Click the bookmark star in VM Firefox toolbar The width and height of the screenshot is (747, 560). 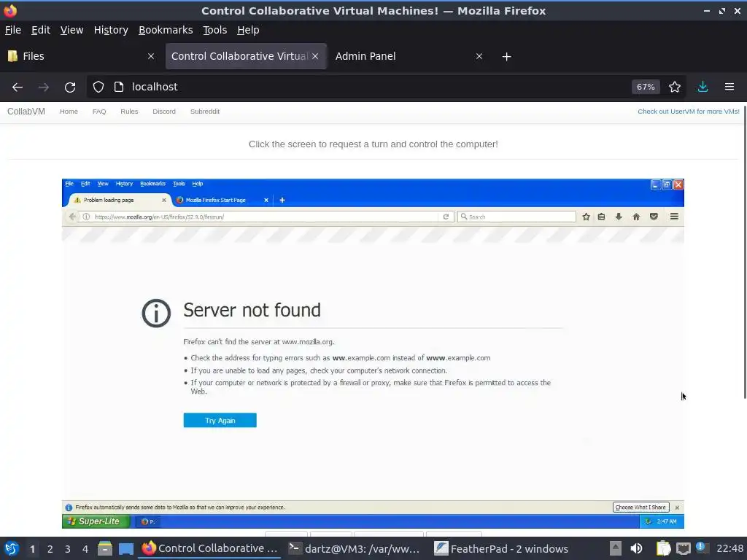click(586, 217)
